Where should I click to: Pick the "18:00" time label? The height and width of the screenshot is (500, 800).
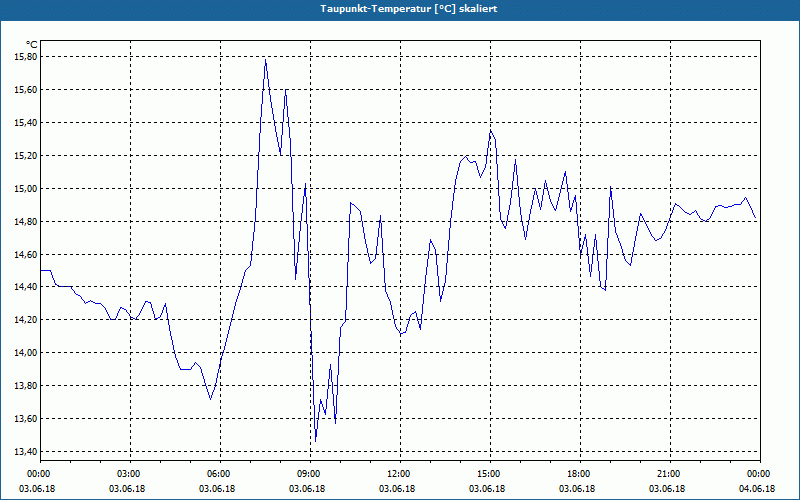pos(580,474)
